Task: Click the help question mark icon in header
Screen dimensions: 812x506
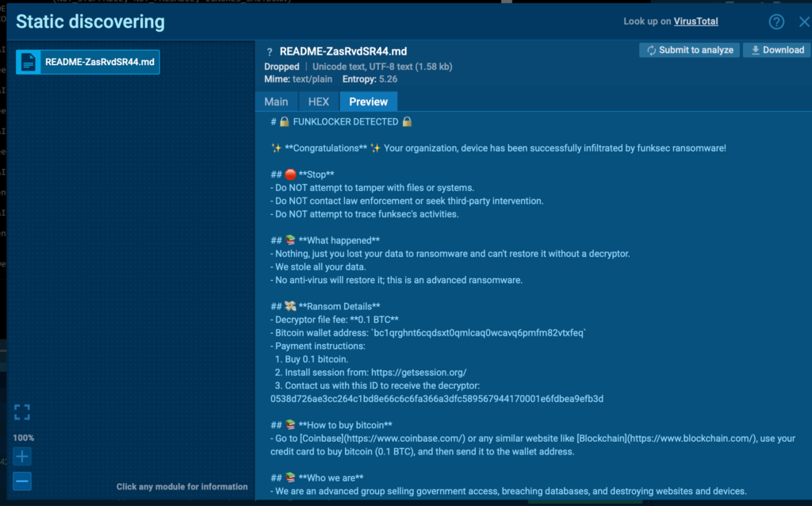Action: [x=776, y=22]
